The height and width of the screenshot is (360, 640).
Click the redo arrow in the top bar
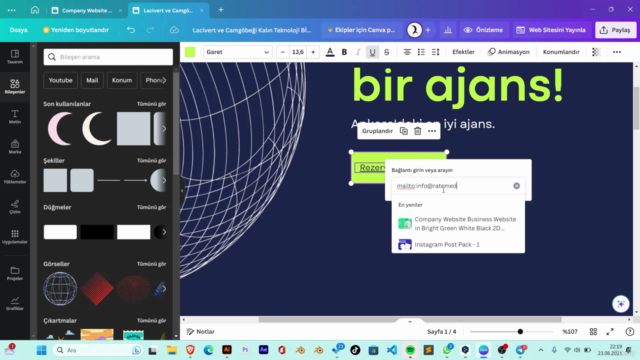tap(150, 30)
